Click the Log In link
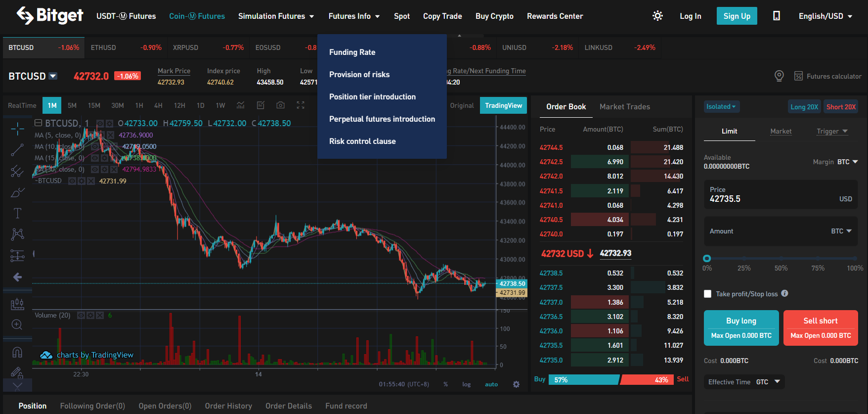Screen dimensions: 868x414 click(691, 16)
